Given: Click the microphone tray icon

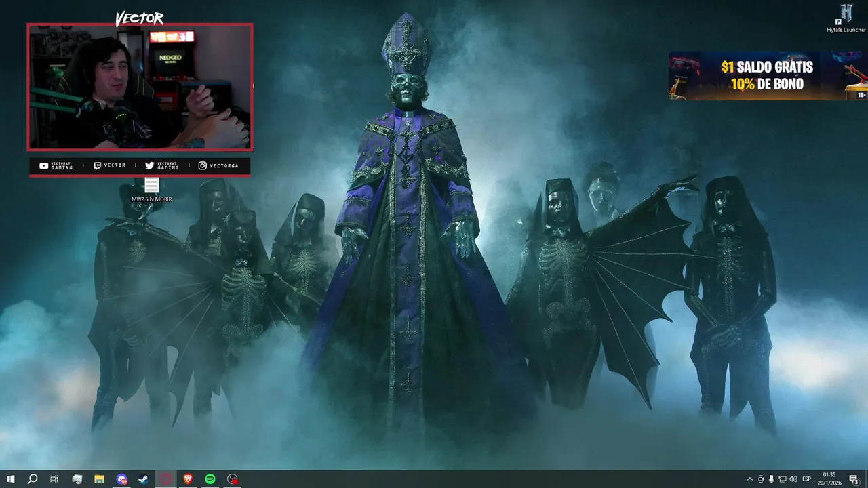Looking at the screenshot, I should (772, 479).
